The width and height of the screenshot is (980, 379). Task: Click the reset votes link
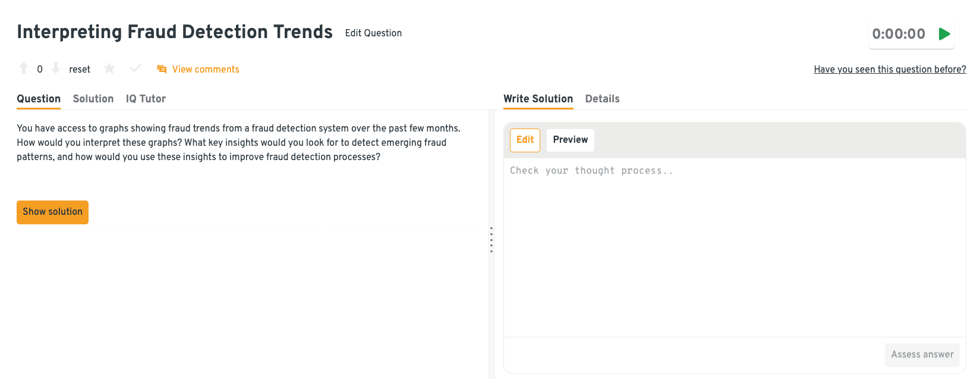[80, 70]
